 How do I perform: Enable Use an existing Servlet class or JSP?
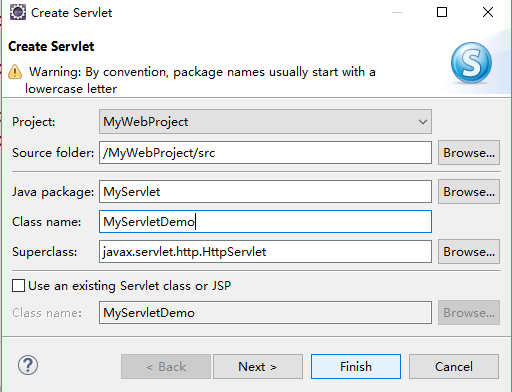[x=18, y=286]
